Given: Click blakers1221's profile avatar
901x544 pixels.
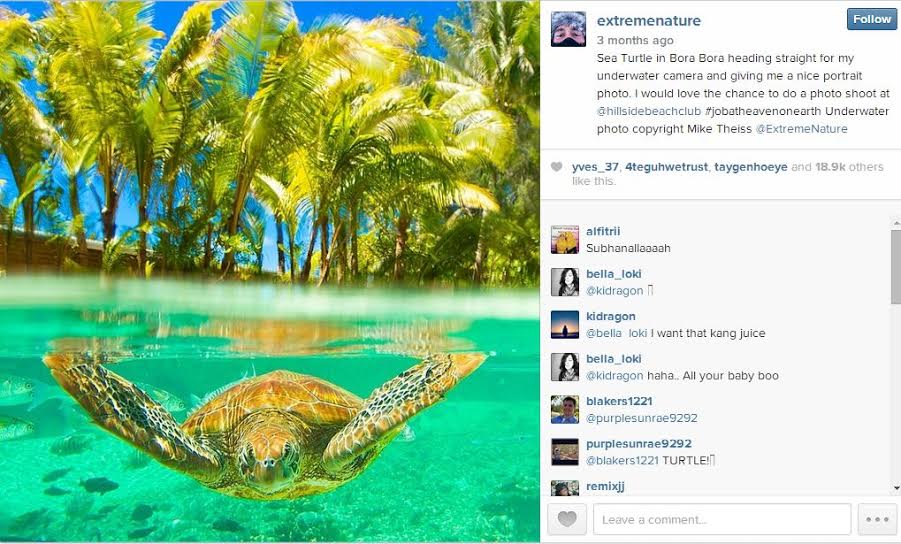Looking at the screenshot, I should coord(565,409).
